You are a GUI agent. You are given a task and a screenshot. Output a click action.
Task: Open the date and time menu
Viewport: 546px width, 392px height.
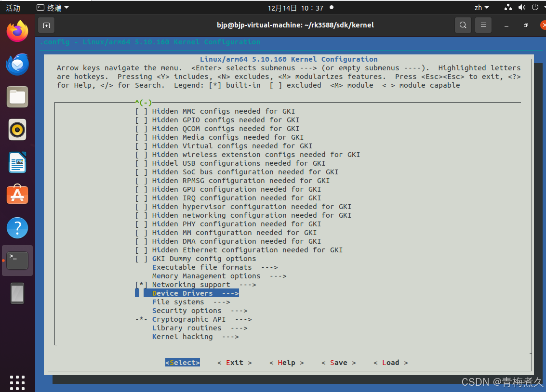[x=295, y=8]
